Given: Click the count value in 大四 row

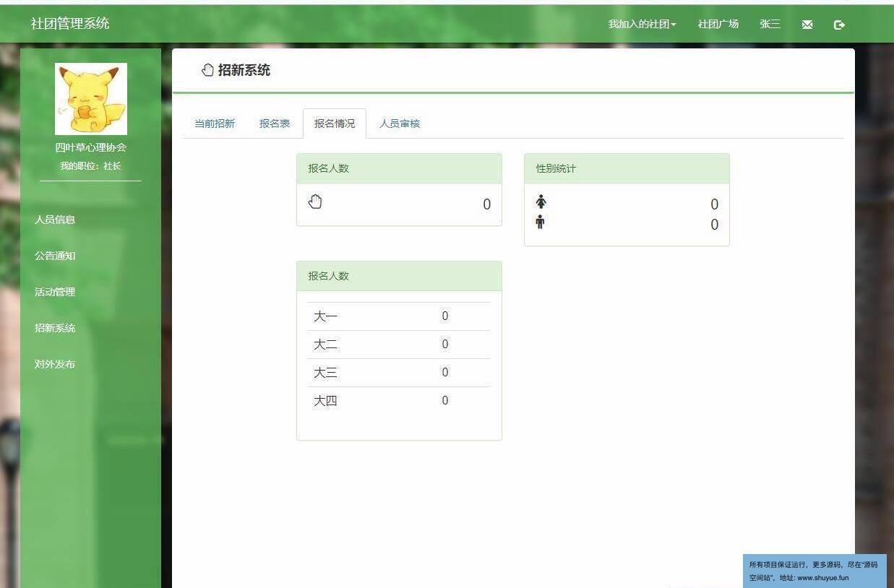Looking at the screenshot, I should (x=445, y=400).
